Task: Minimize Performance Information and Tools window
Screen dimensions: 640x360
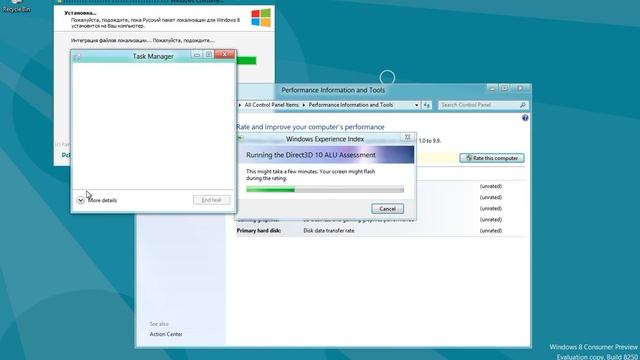Action: point(493,88)
